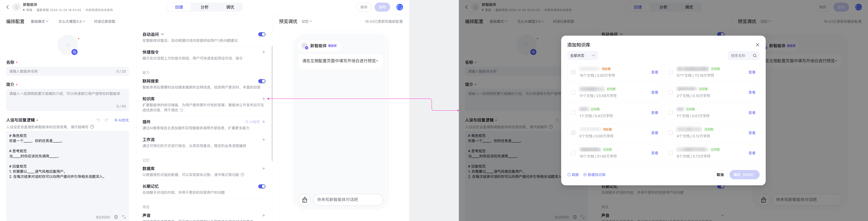Click the 新建知识库 link in the modal

pos(595,175)
